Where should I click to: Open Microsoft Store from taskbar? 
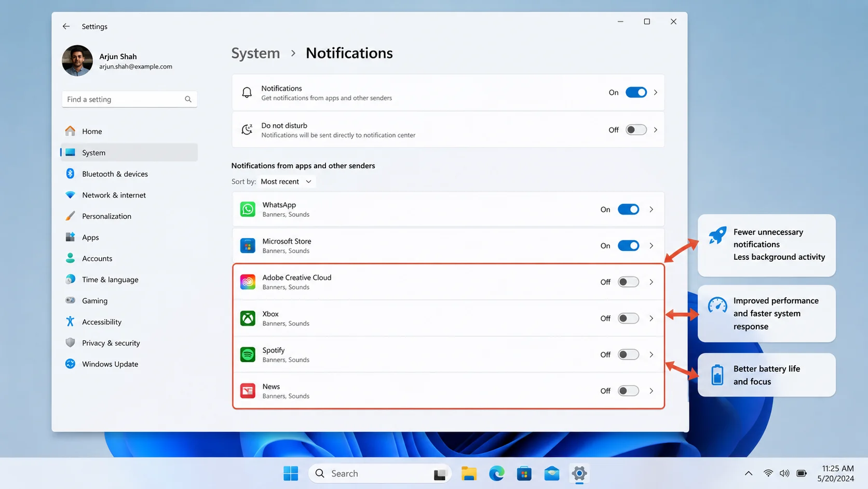pos(524,473)
